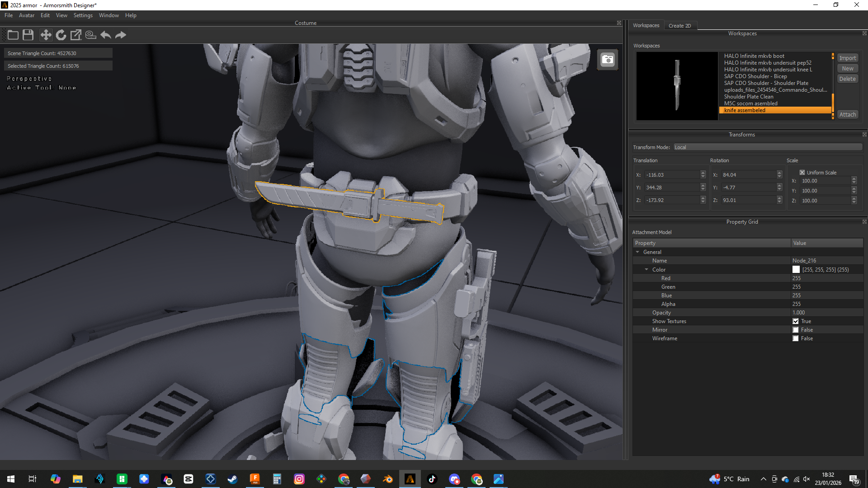Click the Redo arrow icon
Screen dimensions: 868x488
120,35
